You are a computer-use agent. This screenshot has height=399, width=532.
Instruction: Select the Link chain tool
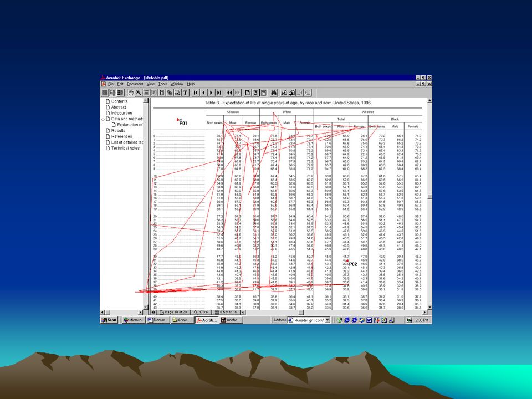pos(170,93)
